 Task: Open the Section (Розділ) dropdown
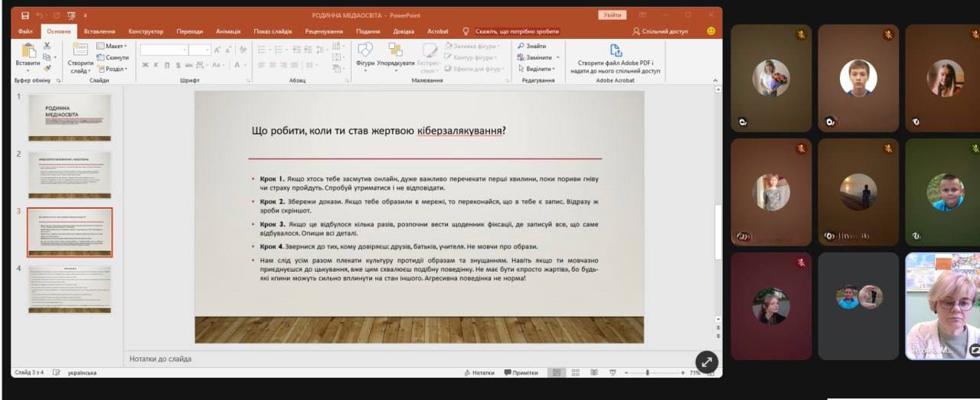(115, 68)
